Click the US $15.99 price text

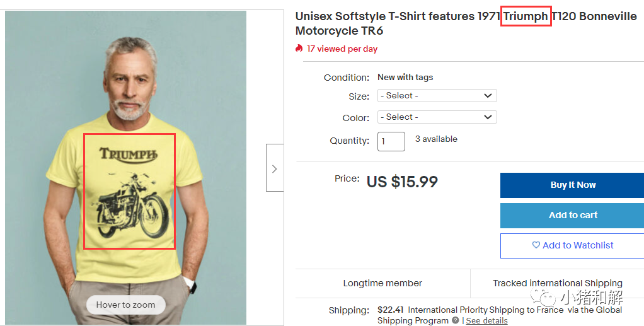pos(402,182)
